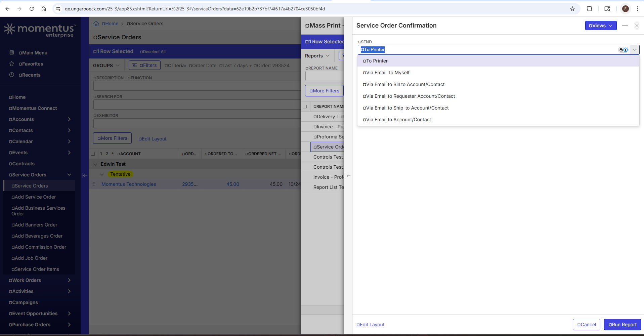Image resolution: width=644 pixels, height=336 pixels.
Task: Expand Events menu chevron
Action: [69, 153]
